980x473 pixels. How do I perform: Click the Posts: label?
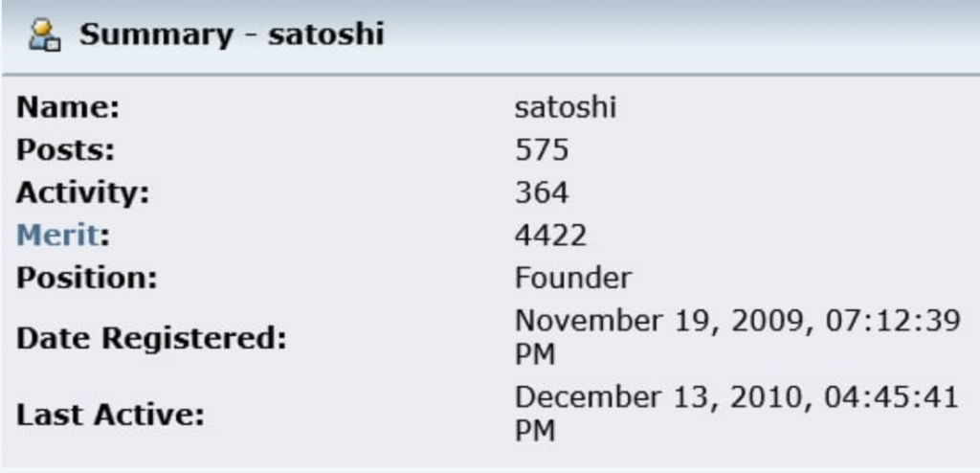pos(66,150)
